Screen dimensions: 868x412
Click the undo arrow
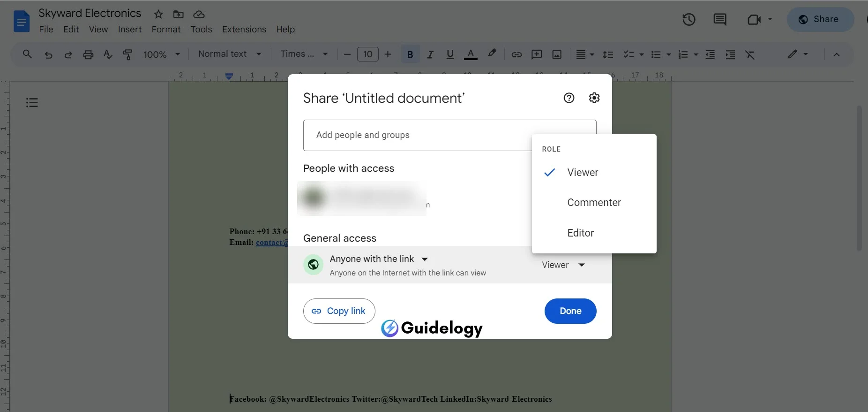tap(48, 55)
